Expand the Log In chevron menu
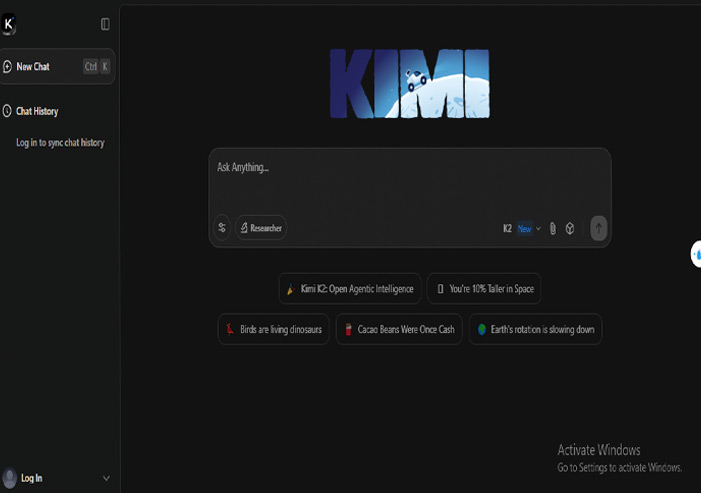Viewport: 701px width, 493px height. pos(106,478)
